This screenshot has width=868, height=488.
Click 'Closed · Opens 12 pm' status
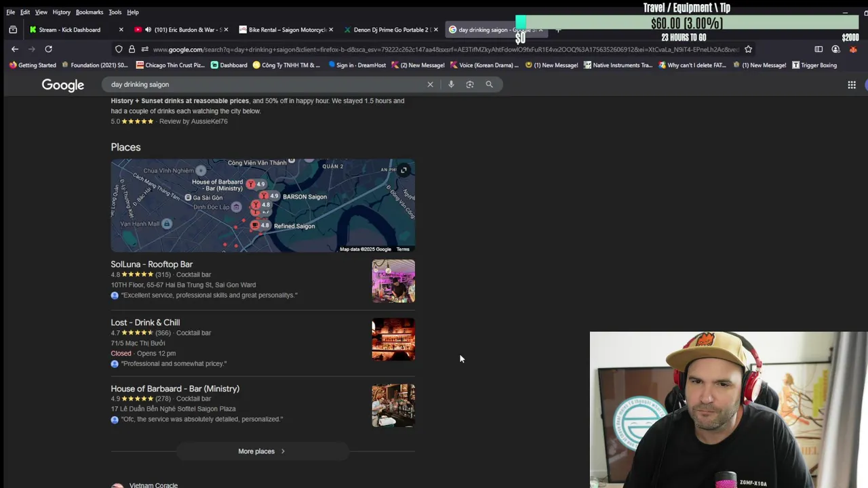[143, 353]
